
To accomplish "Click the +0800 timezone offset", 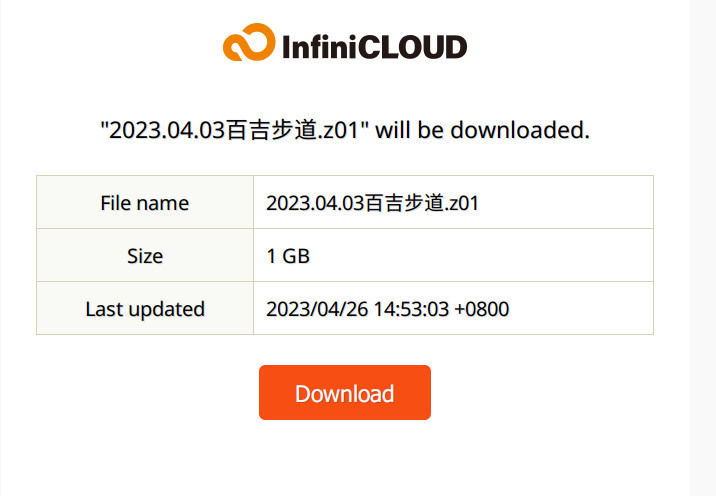I will pos(482,309).
